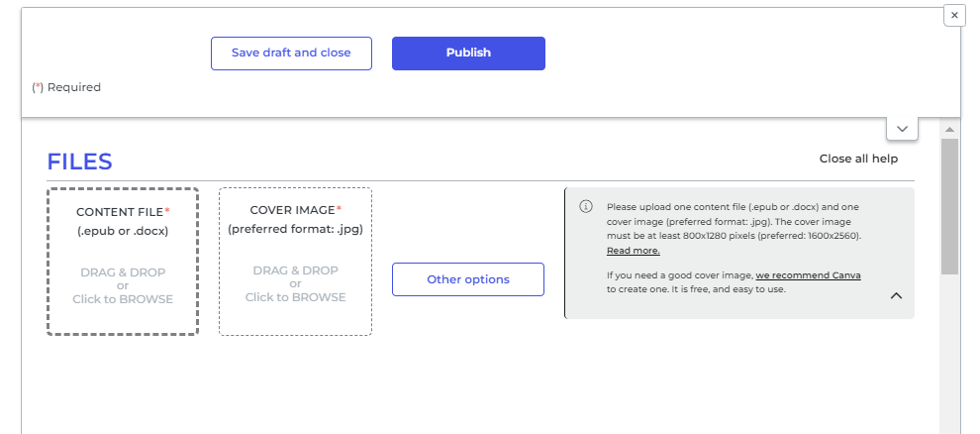
Task: Click the scrollbar track below the thumb
Action: point(949,354)
